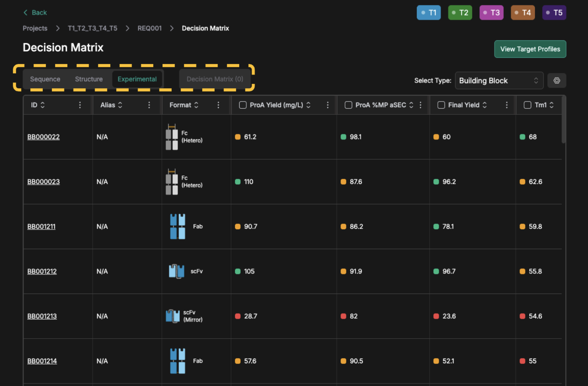Enable the ProA %MP aSEC checkbox

(x=348, y=105)
